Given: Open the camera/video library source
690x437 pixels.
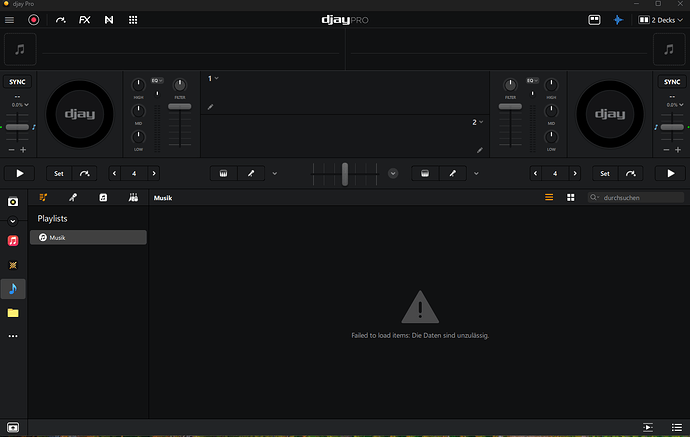Looking at the screenshot, I should point(13,202).
